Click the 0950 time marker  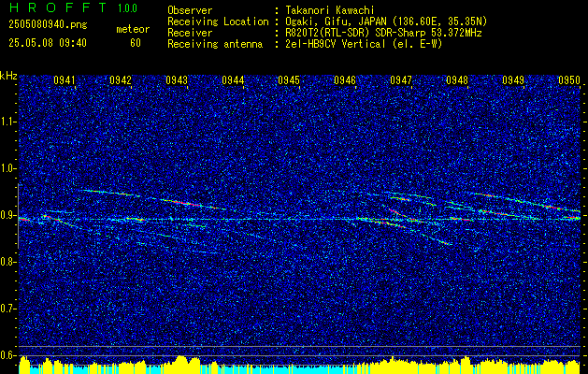(x=569, y=79)
